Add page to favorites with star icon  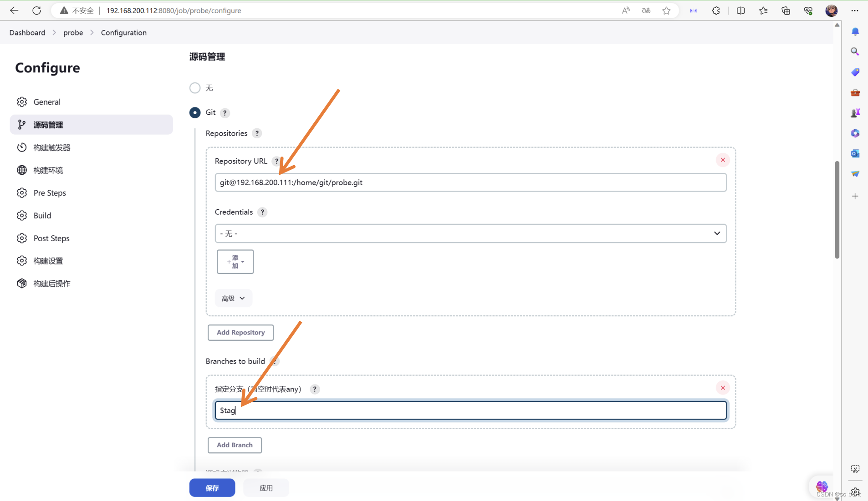[666, 10]
